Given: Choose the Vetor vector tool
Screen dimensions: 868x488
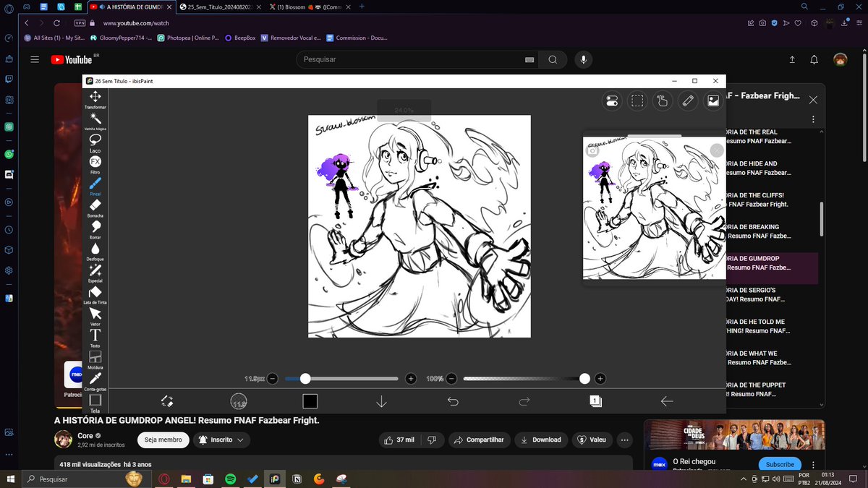Looking at the screenshot, I should click(95, 316).
